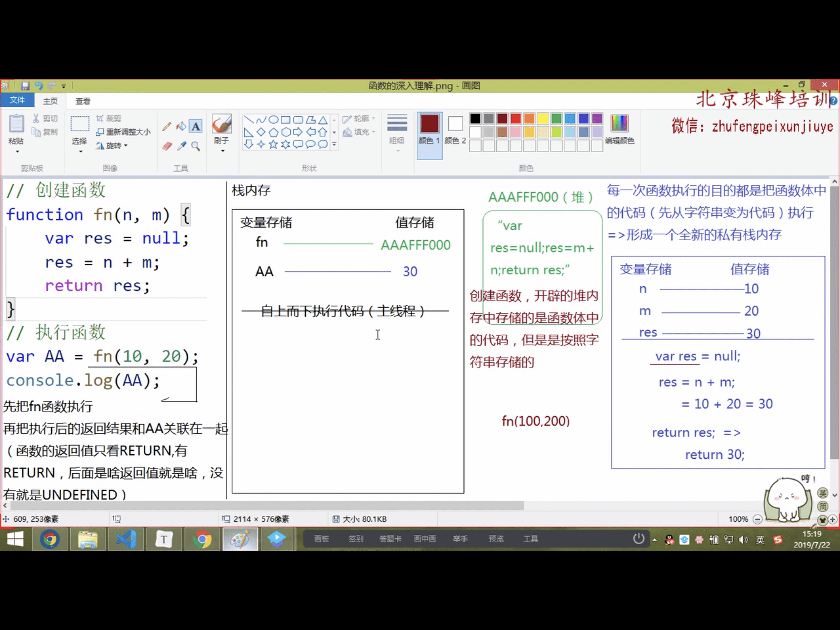Expand the shapes gallery more arrow
Viewport: 840px width, 630px height.
click(334, 144)
